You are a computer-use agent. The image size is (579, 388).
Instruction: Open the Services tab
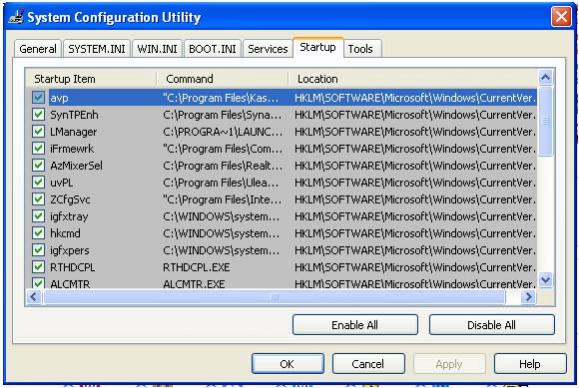point(268,49)
